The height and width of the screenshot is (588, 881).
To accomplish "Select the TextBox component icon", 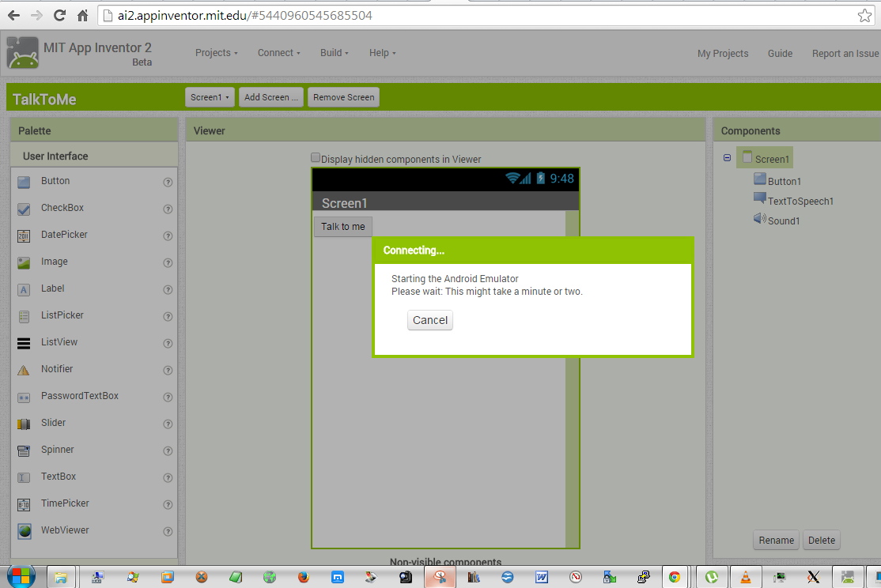I will (x=24, y=477).
